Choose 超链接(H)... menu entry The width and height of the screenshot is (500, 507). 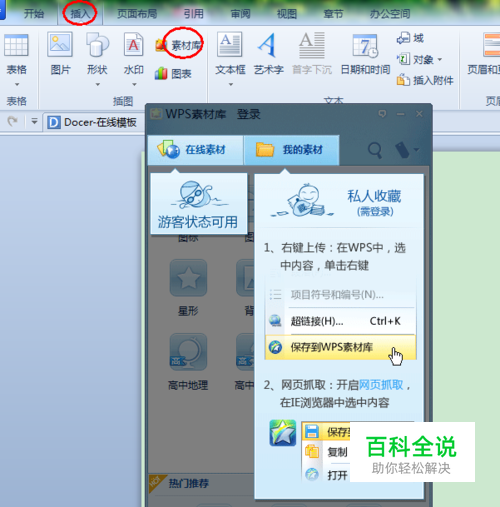pyautogui.click(x=341, y=321)
